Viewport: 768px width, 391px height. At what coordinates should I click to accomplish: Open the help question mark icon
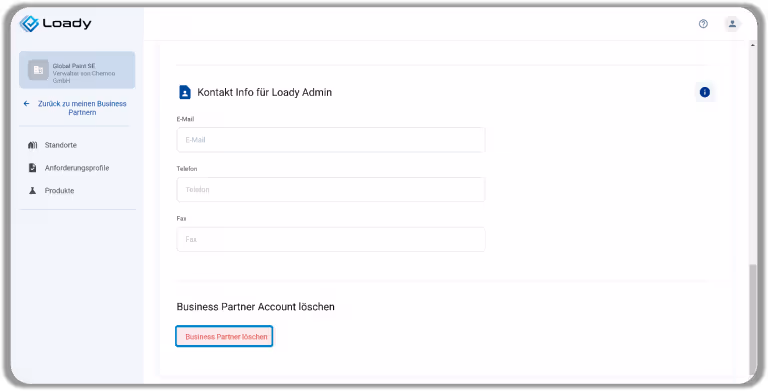[x=703, y=24]
